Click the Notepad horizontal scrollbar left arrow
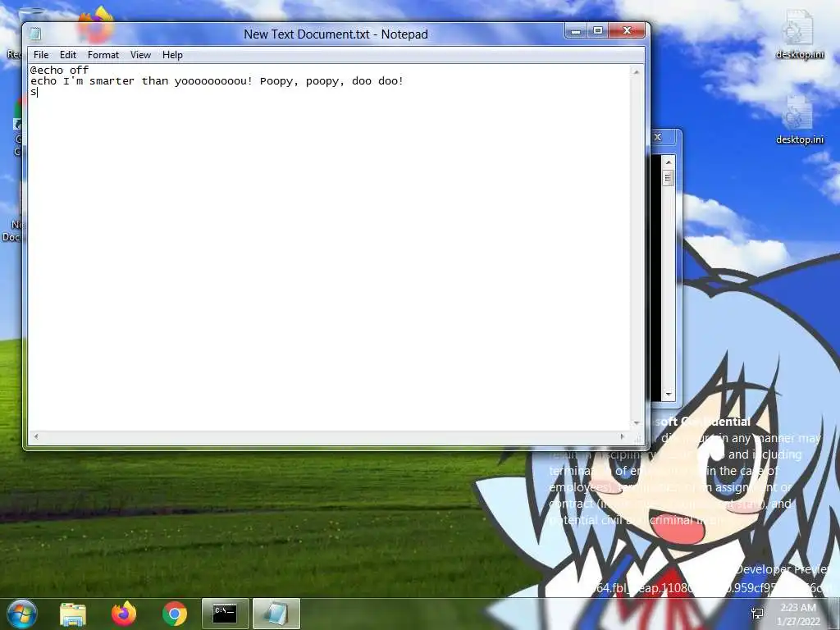 pos(36,436)
